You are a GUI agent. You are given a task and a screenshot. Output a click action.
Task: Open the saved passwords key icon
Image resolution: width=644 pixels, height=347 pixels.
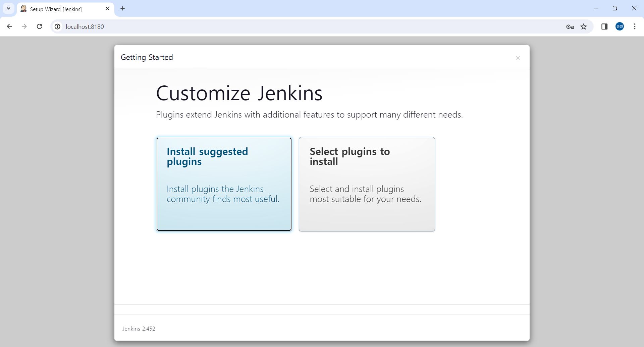pyautogui.click(x=570, y=26)
